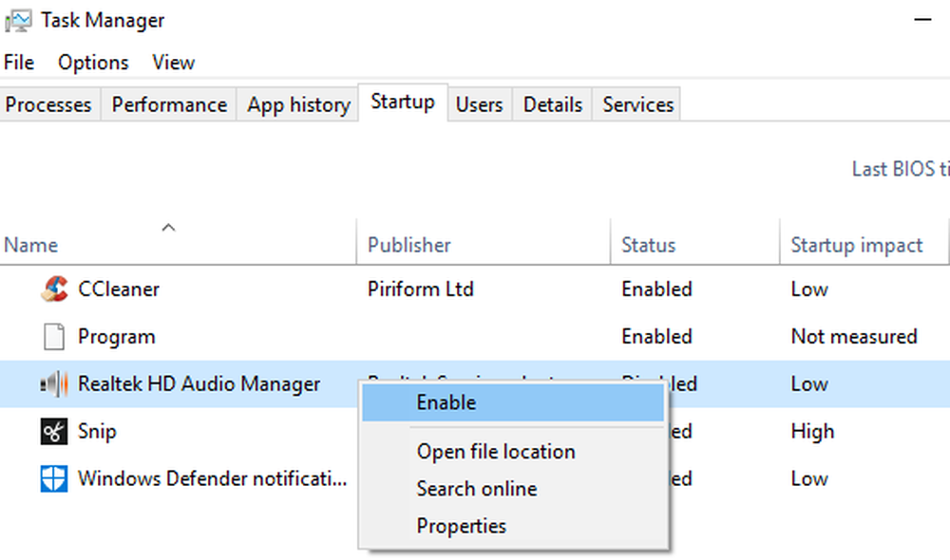Choose Enable from the context menu
This screenshot has width=950, height=560.
(x=446, y=402)
